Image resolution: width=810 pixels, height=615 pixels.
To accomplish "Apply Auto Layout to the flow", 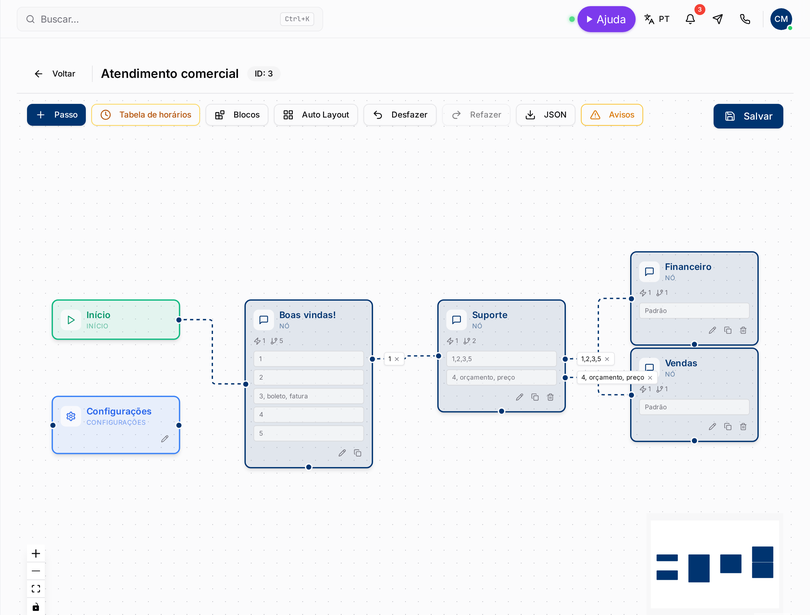I will pyautogui.click(x=316, y=115).
